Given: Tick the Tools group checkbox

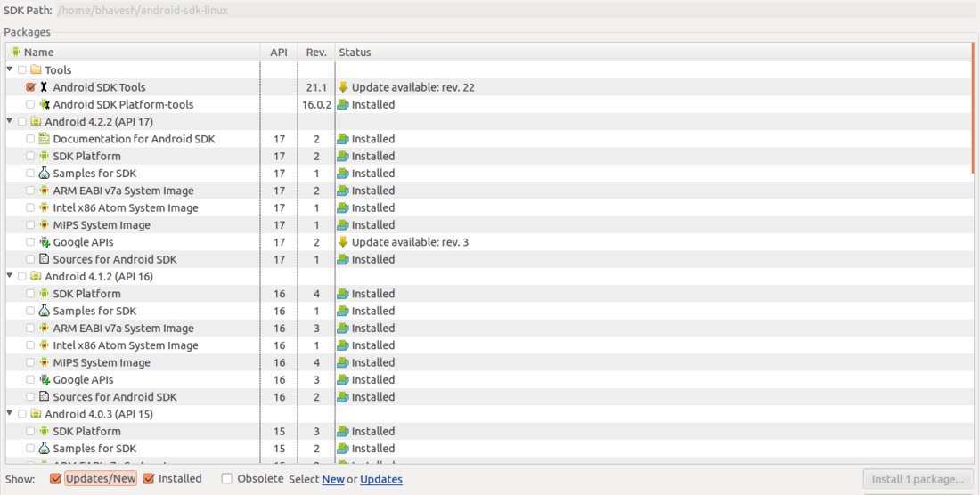Looking at the screenshot, I should tap(22, 70).
